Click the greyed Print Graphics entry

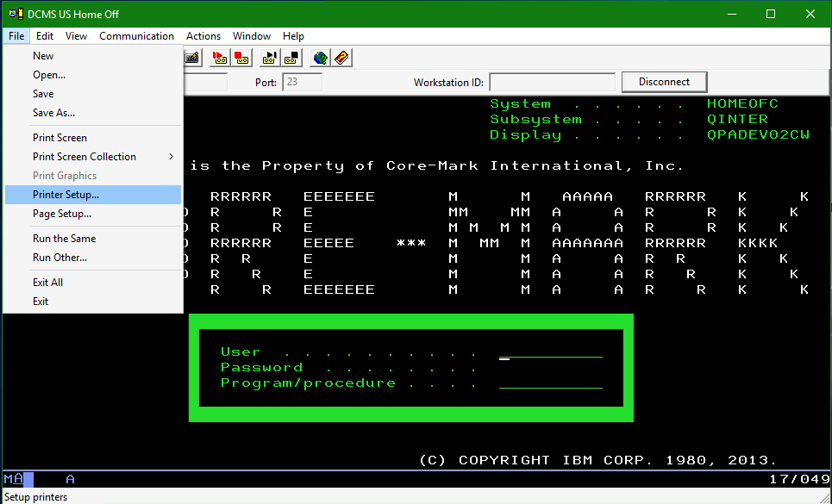click(93, 176)
